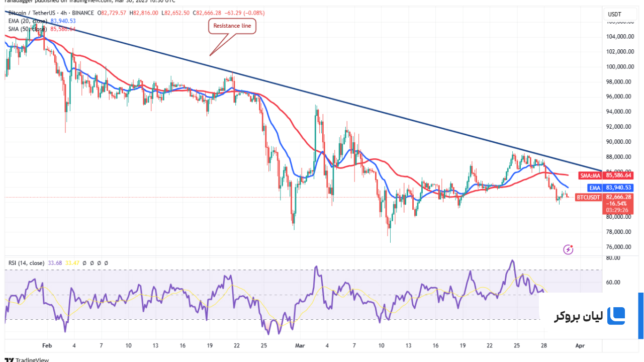
Task: Click the 90,000.00 price axis level
Action: point(619,142)
